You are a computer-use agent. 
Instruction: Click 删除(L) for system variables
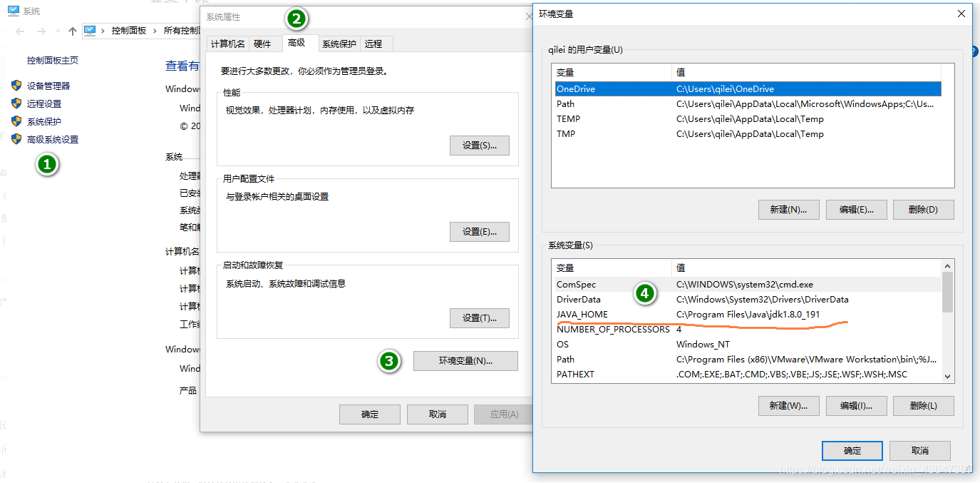click(924, 405)
